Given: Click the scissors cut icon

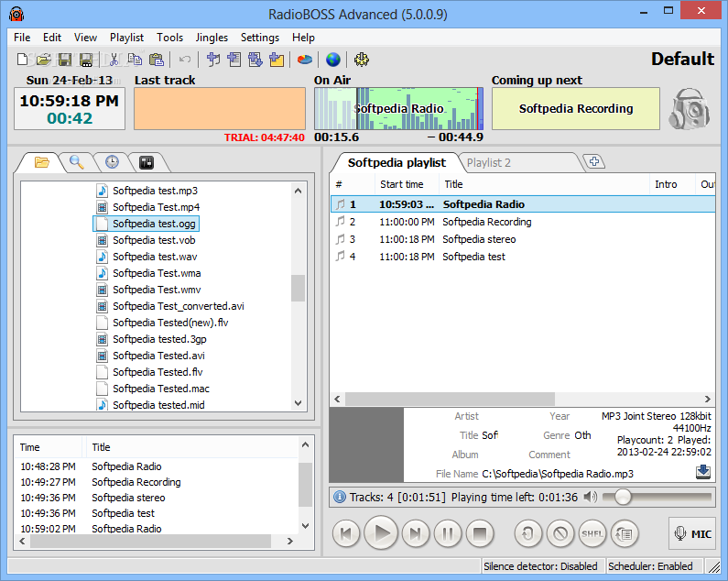Looking at the screenshot, I should click(x=114, y=60).
